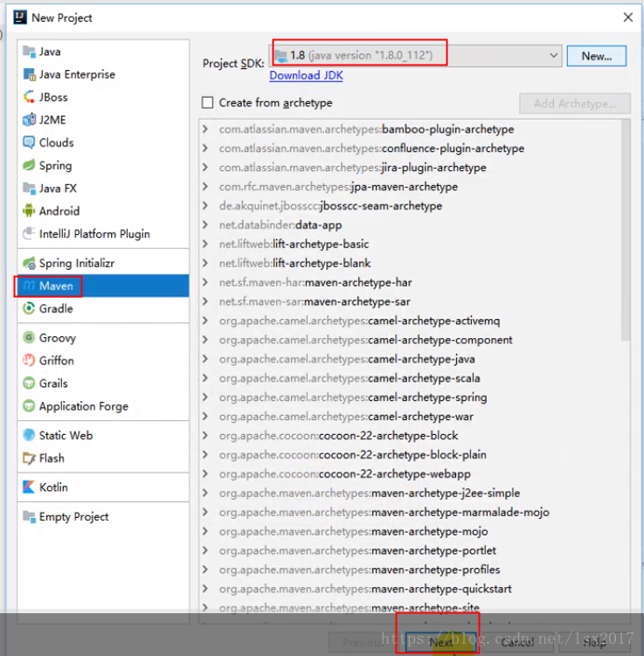
Task: Select lift-archetype-blank row
Action: pos(411,263)
